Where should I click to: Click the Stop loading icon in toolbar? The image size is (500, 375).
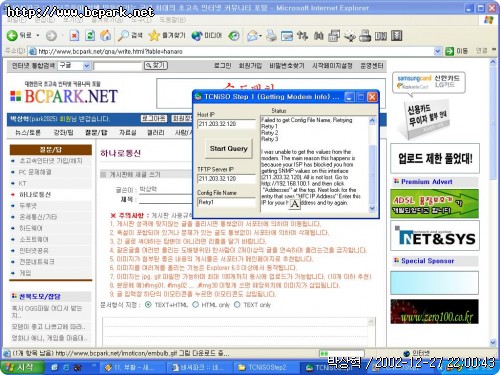pos(74,35)
